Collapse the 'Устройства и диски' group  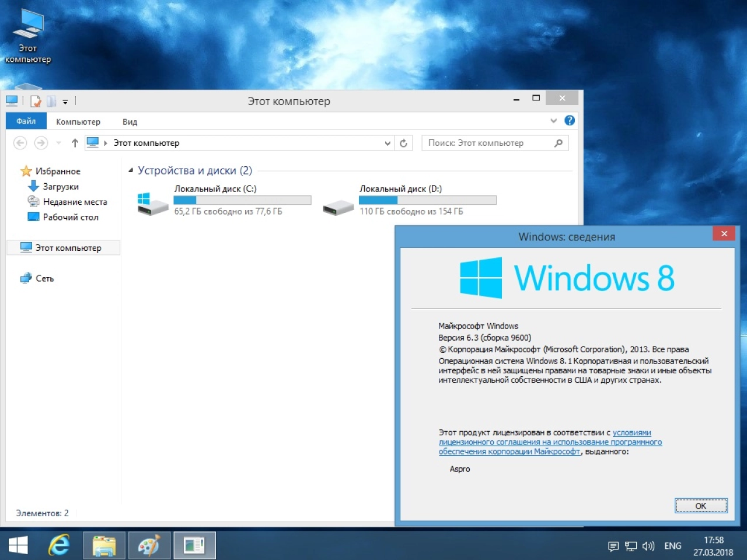point(131,170)
